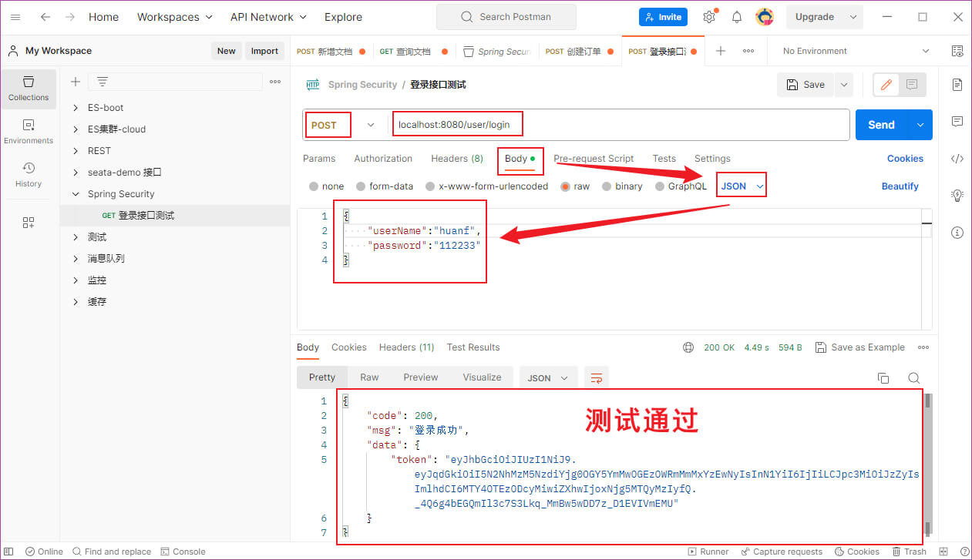Create a new collection with plus icon
Screen dimensions: 972x560
(x=75, y=82)
